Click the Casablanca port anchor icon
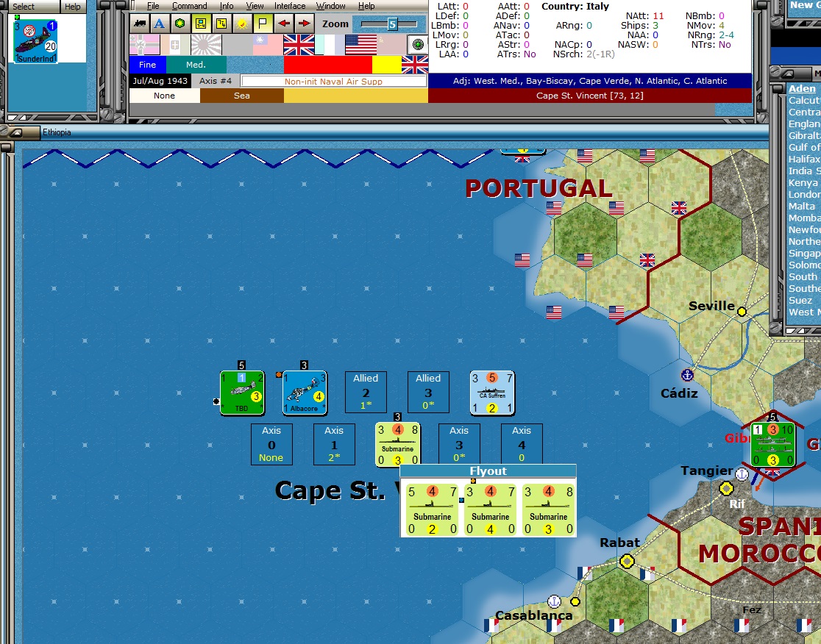 554,601
